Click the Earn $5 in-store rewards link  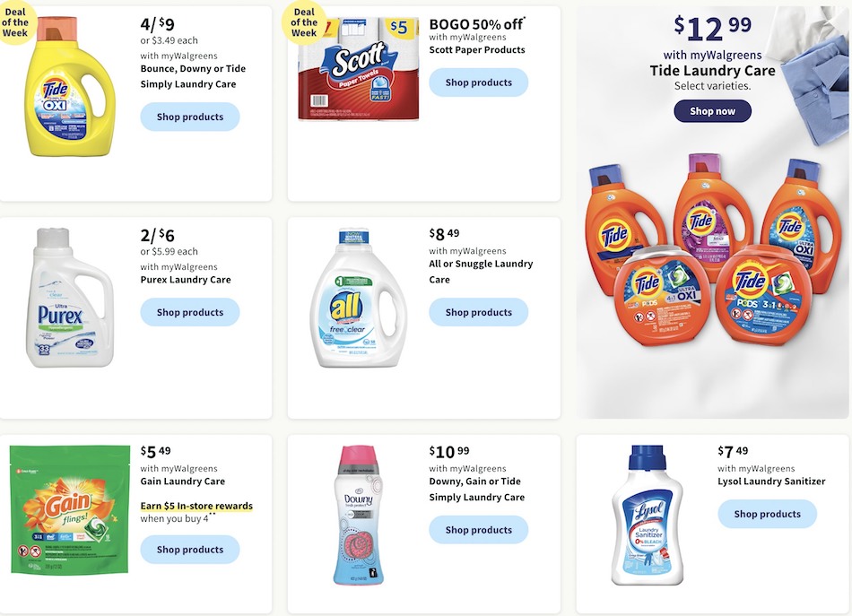(x=196, y=506)
